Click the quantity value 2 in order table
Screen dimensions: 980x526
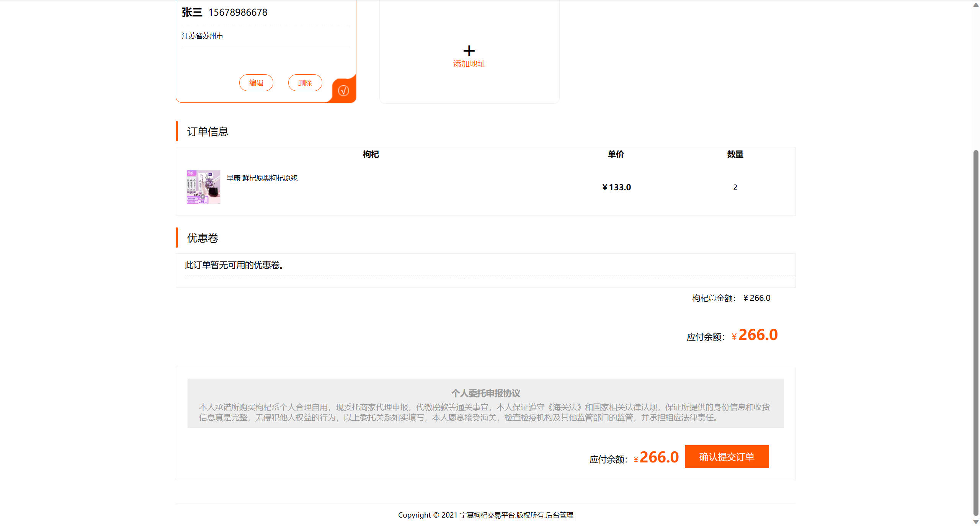coord(735,187)
